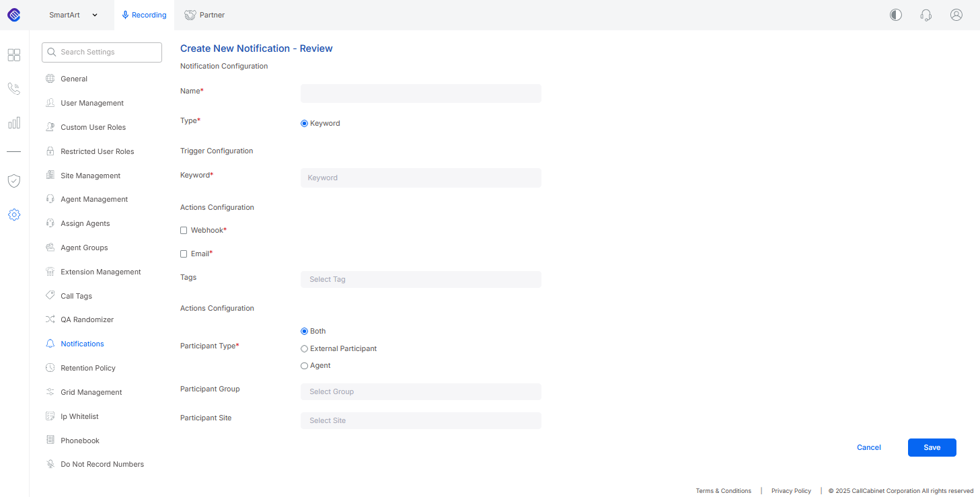Open Agent Groups settings

tap(84, 247)
